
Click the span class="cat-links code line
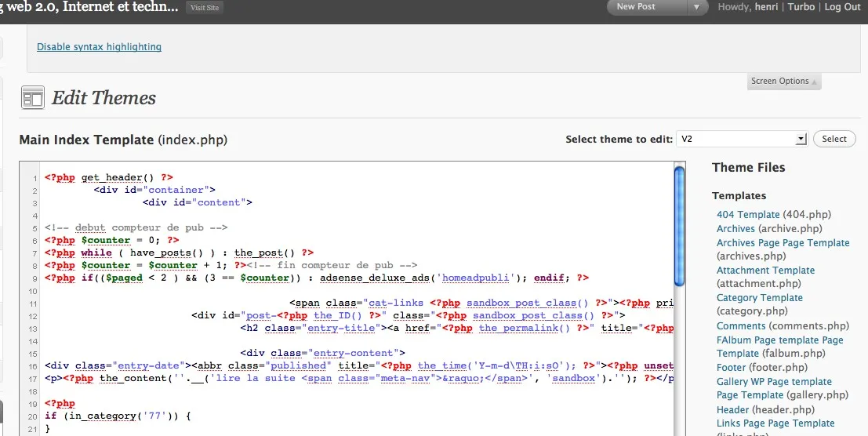tap(481, 303)
